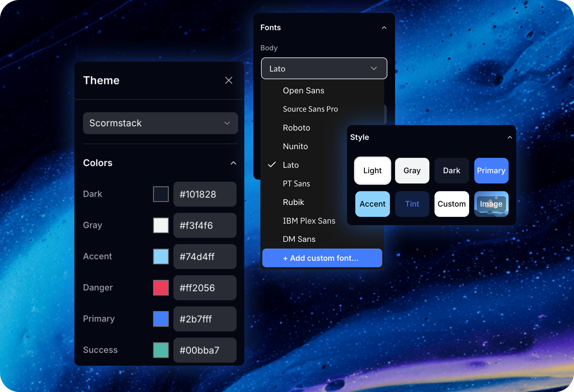This screenshot has width=574, height=392.
Task: Click Add custom font button
Action: tap(322, 258)
